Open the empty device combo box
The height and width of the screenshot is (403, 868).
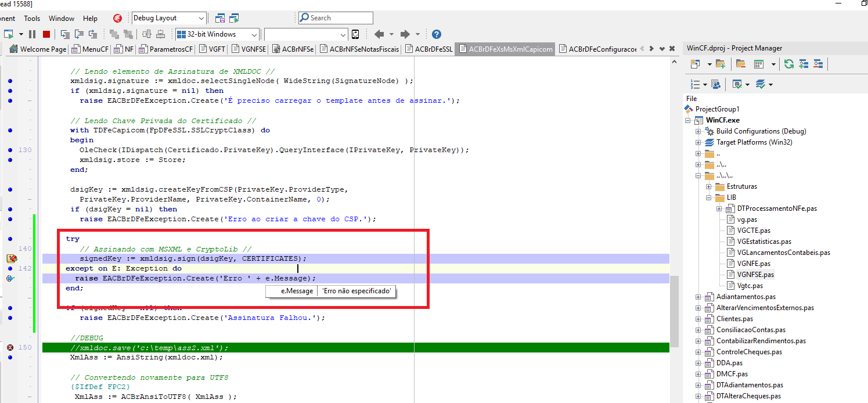pyautogui.click(x=305, y=34)
